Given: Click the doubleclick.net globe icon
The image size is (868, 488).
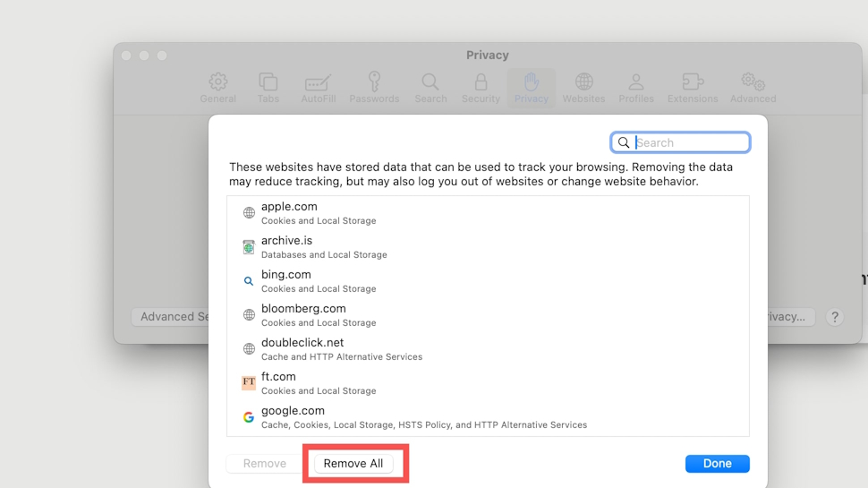Looking at the screenshot, I should [249, 349].
